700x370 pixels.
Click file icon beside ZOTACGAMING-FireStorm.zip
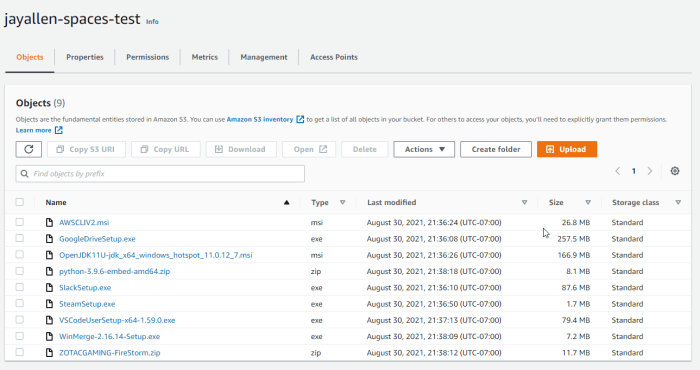[x=50, y=353]
